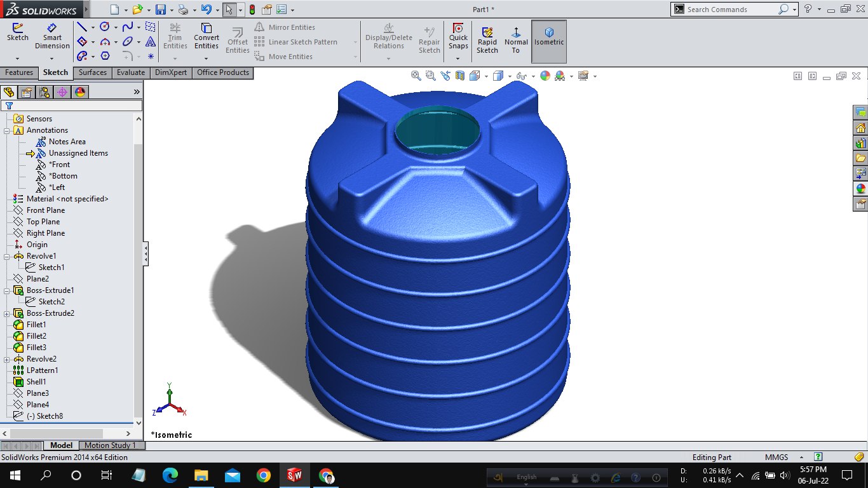868x488 pixels.
Task: Activate Smart Dimension tool
Action: pos(52,36)
